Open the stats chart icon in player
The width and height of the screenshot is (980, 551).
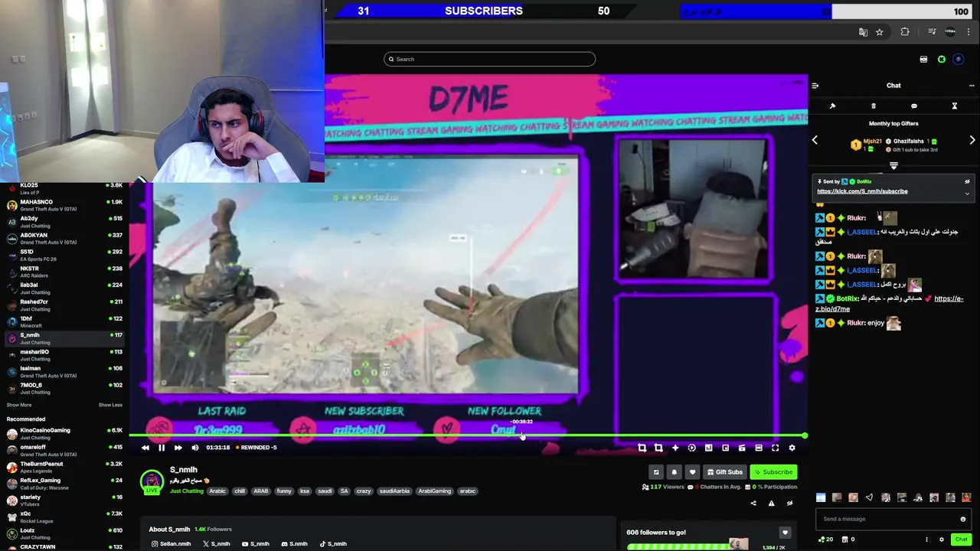tap(708, 448)
